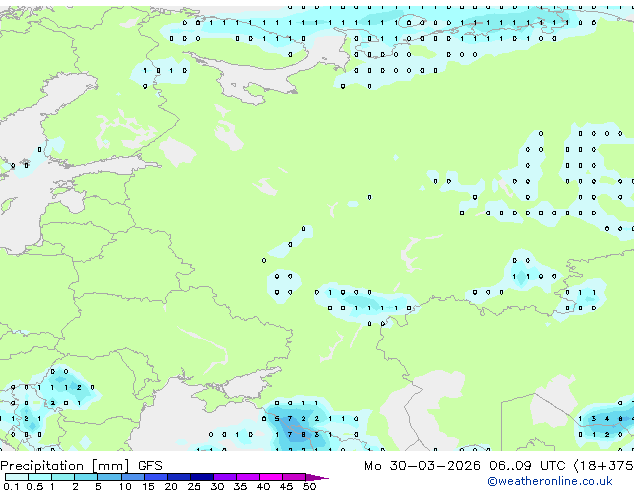Image resolution: width=634 pixels, height=490 pixels.
Task: Click the '0.1' legend scale label
Action: pos(10,486)
